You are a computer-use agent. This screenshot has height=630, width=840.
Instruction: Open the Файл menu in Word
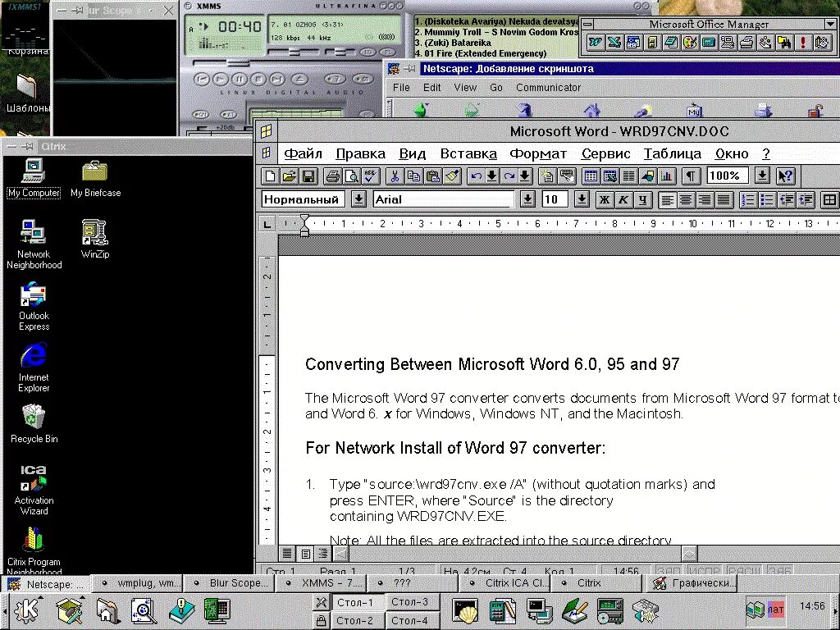click(304, 154)
